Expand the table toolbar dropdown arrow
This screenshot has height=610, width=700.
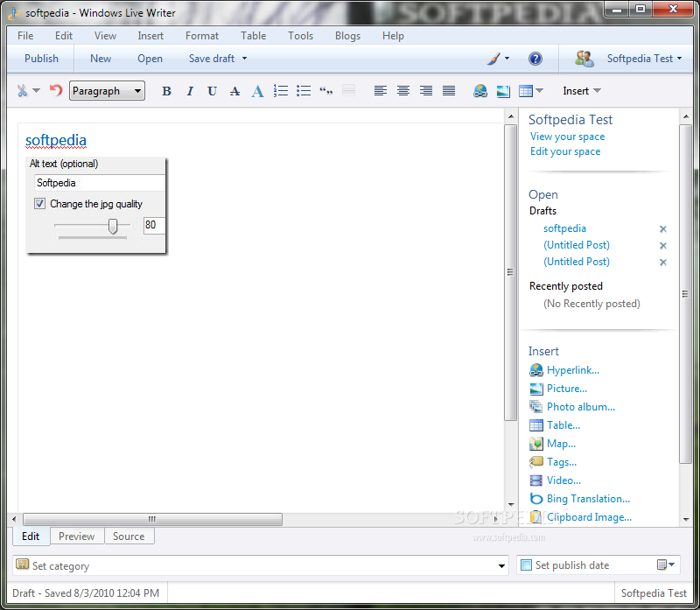tap(539, 91)
